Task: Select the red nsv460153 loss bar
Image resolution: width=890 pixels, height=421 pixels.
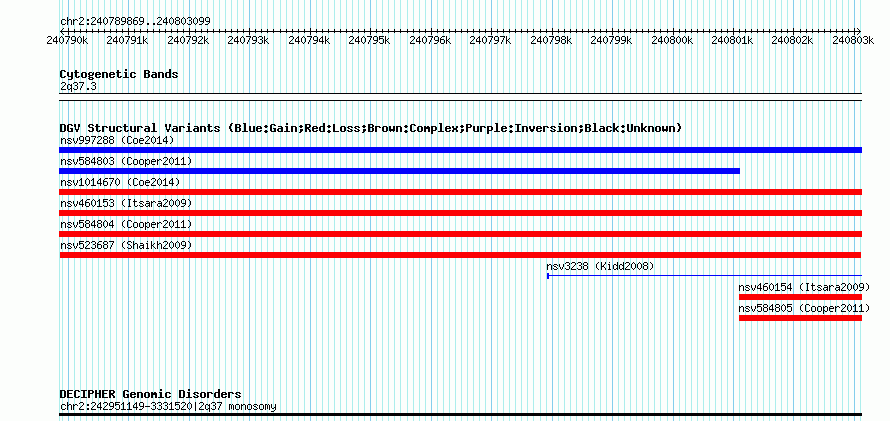Action: tap(460, 213)
